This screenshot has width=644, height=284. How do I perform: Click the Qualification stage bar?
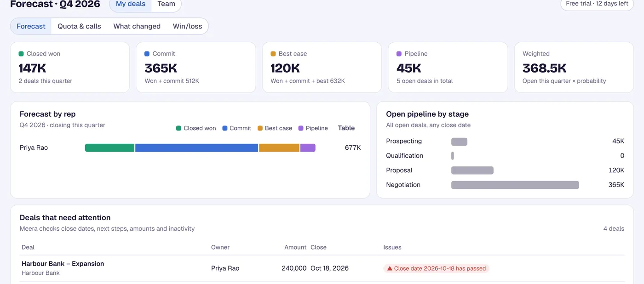point(453,156)
